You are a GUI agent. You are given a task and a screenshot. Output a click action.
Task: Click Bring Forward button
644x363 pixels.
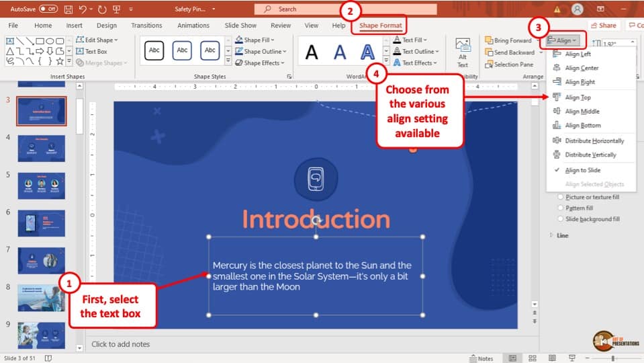coord(508,40)
